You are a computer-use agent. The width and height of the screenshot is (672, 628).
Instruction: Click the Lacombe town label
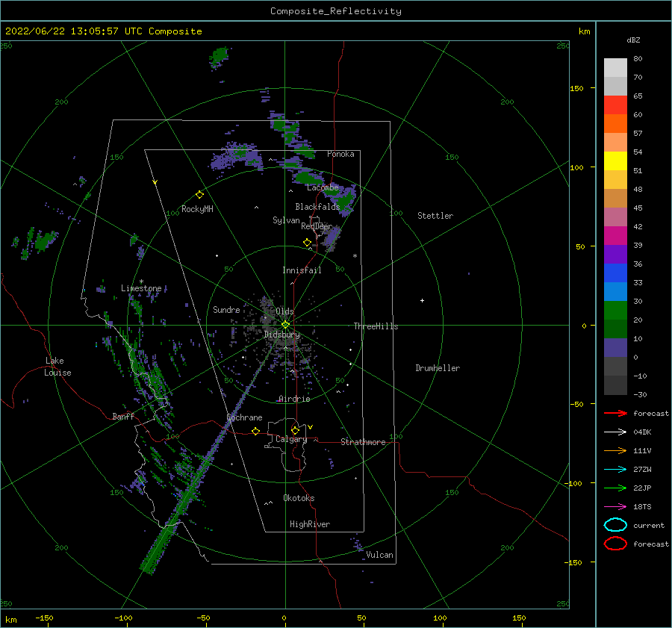[323, 187]
